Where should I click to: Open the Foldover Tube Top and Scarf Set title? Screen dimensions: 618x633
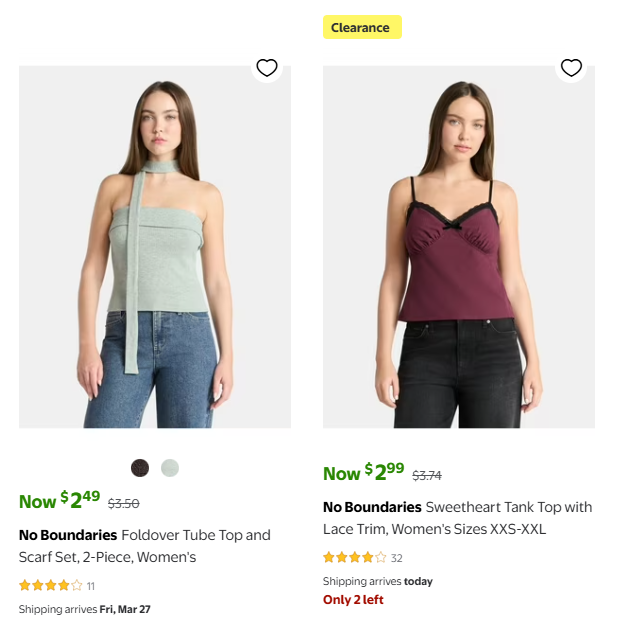click(145, 546)
